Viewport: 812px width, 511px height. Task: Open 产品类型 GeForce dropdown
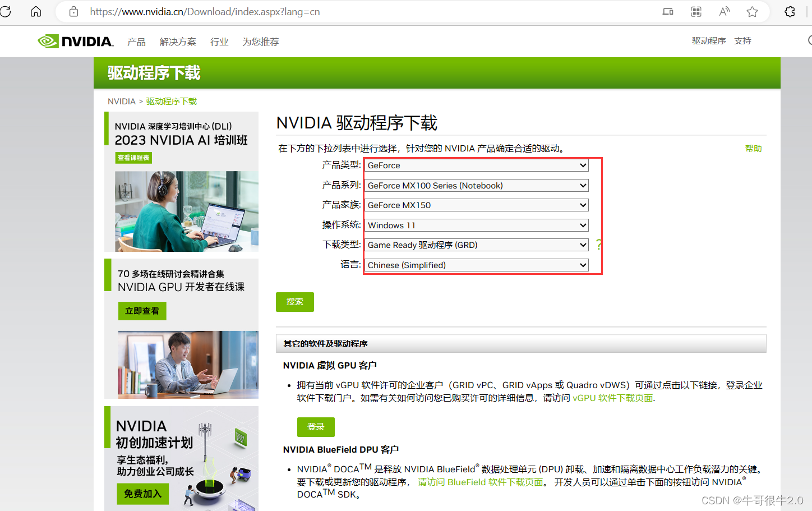(x=477, y=165)
